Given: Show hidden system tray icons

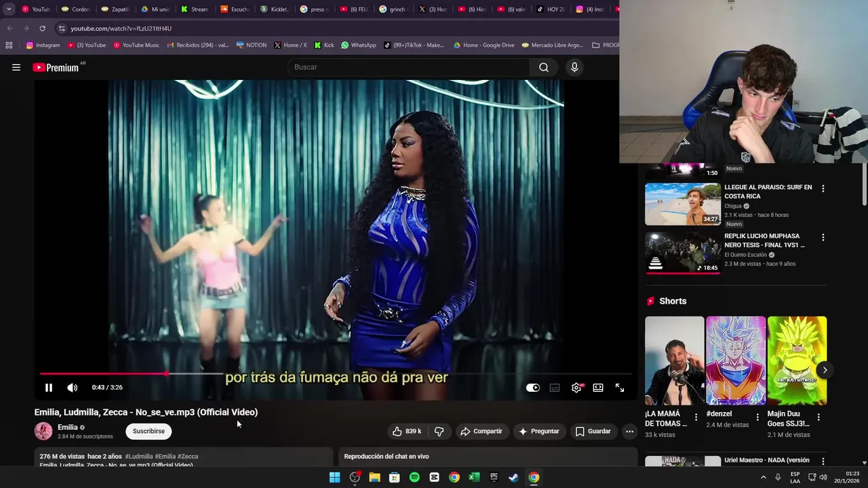Looking at the screenshot, I should coord(763,477).
